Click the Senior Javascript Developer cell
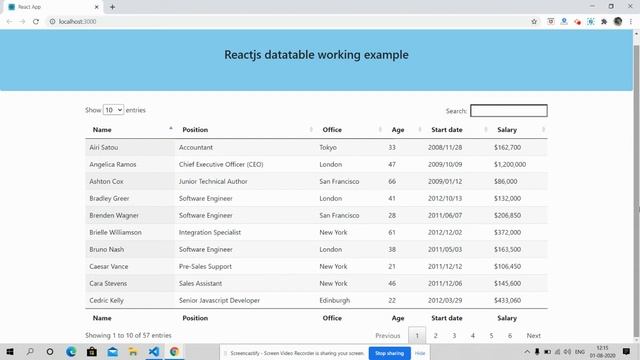 [x=245, y=300]
